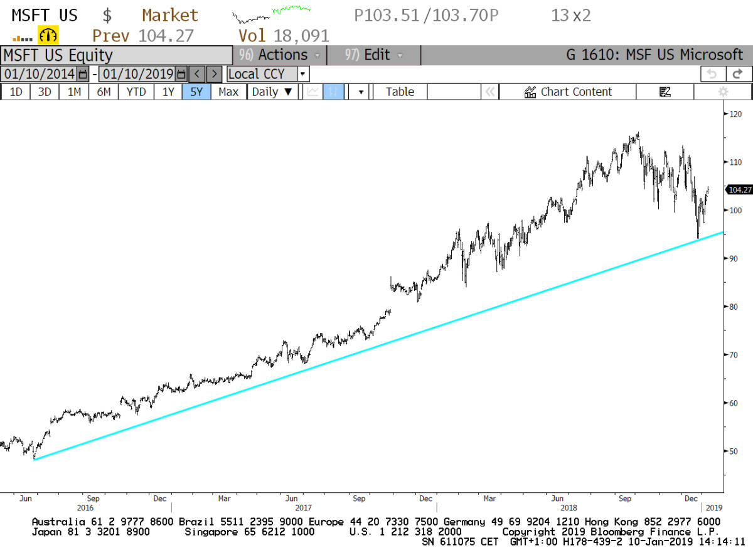Open the end date calendar picker
The width and height of the screenshot is (753, 560).
181,74
